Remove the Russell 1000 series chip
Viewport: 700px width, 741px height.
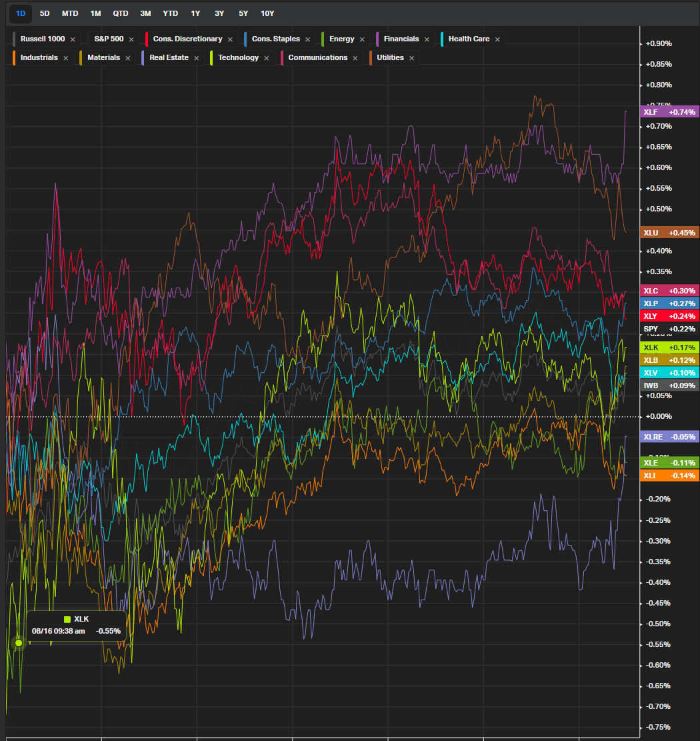pos(73,39)
